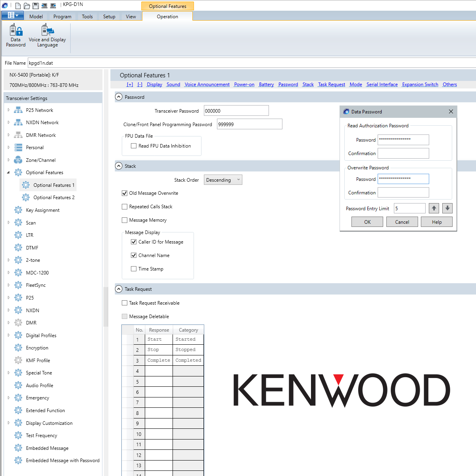The height and width of the screenshot is (476, 476).
Task: Enable the Time Stamp checkbox
Action: click(134, 269)
